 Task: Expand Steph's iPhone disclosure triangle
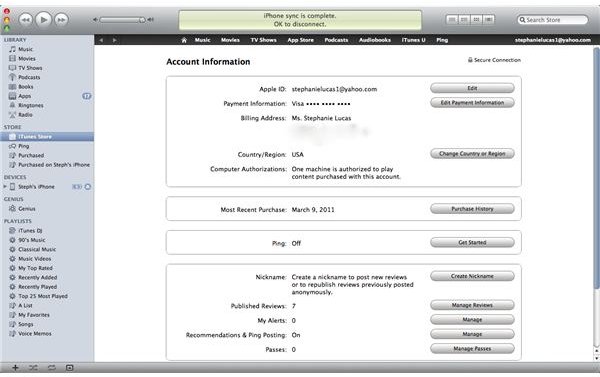coord(5,187)
